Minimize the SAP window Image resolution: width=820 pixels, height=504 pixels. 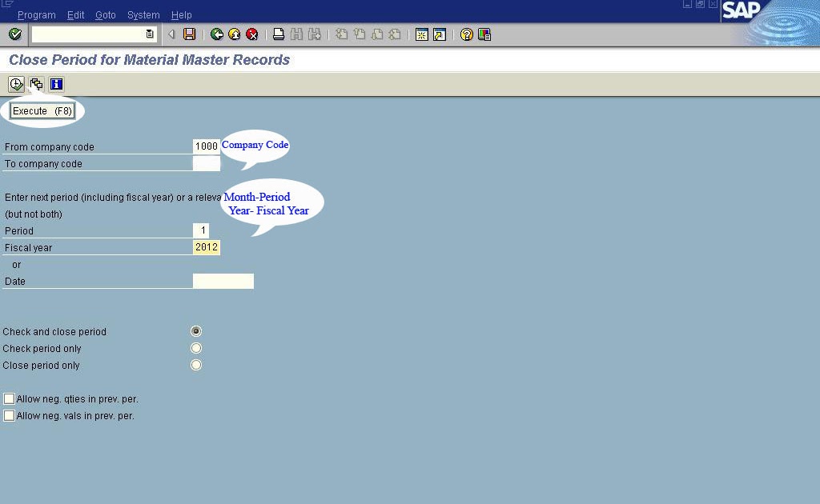687,4
